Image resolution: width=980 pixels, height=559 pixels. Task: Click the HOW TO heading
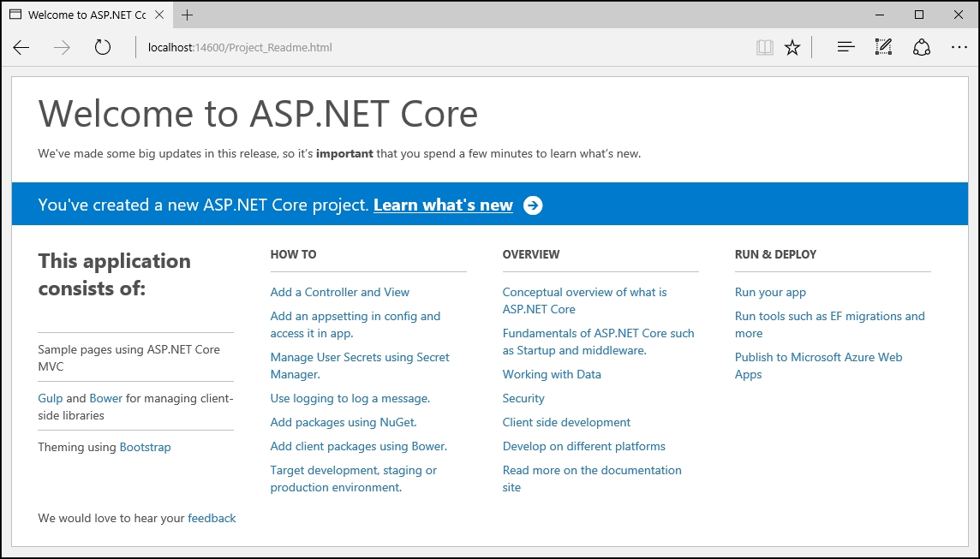[293, 254]
